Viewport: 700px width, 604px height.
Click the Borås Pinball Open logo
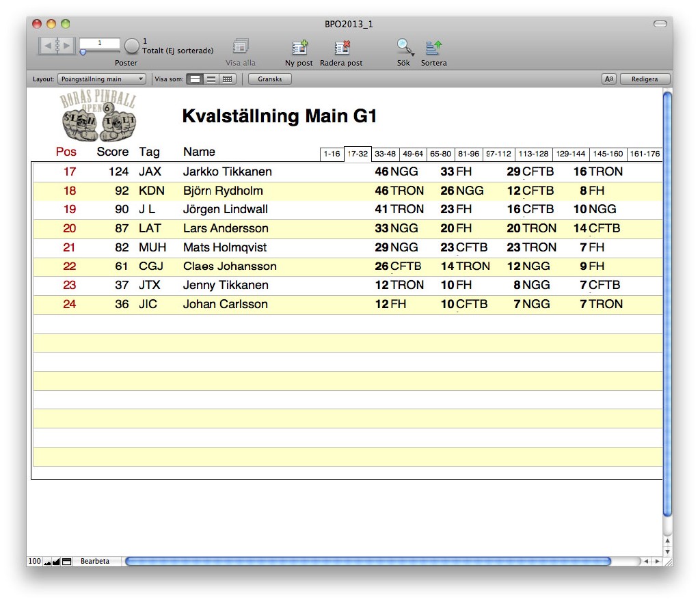98,115
